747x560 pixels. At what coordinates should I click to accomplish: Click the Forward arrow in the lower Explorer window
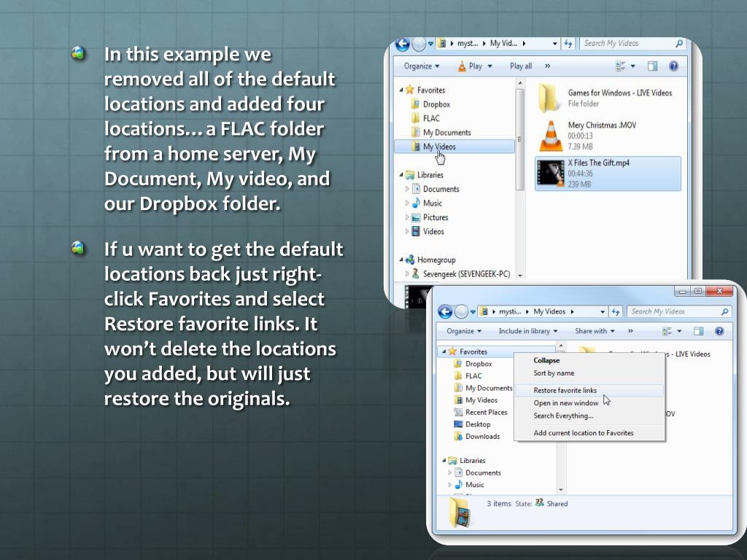[461, 312]
